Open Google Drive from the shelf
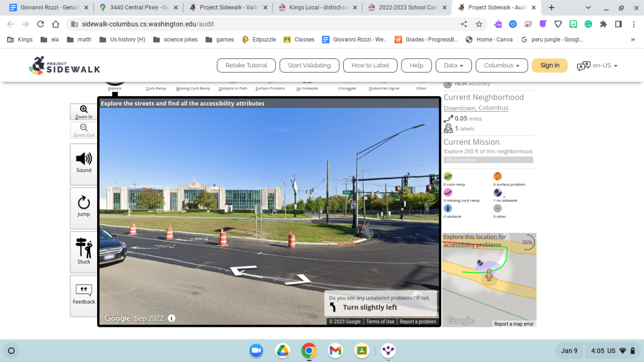Image resolution: width=644 pixels, height=362 pixels. [283, 350]
